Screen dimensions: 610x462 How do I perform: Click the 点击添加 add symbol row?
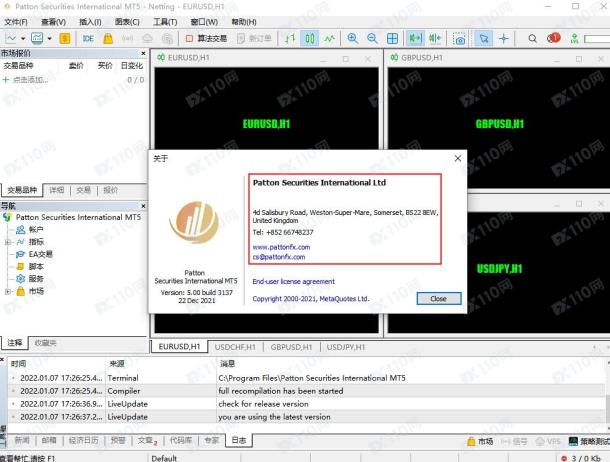click(74, 80)
